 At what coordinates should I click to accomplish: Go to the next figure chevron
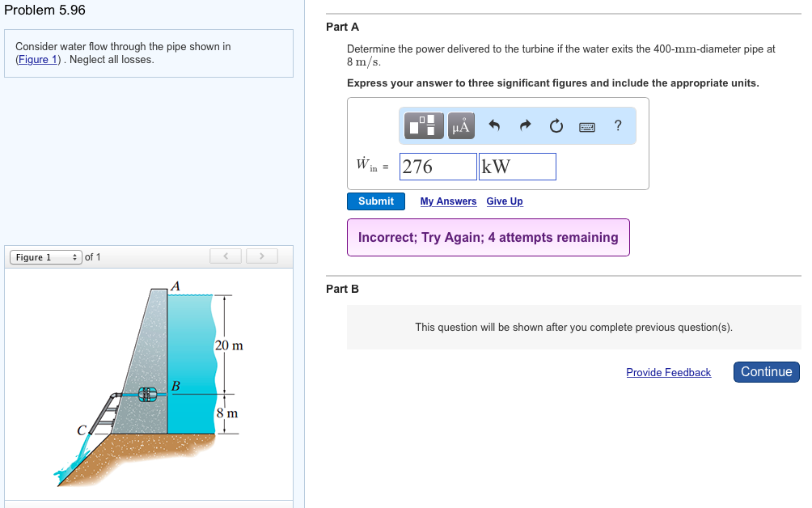[261, 256]
